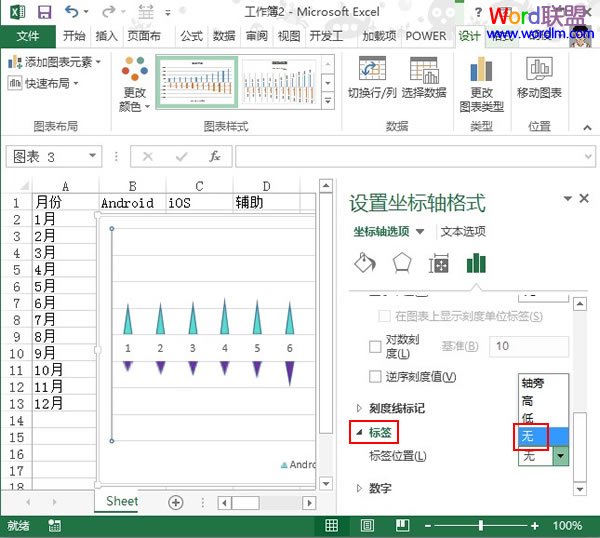This screenshot has height=538, width=600.
Task: Switch to the 数据 ribbon tab
Action: tap(224, 36)
